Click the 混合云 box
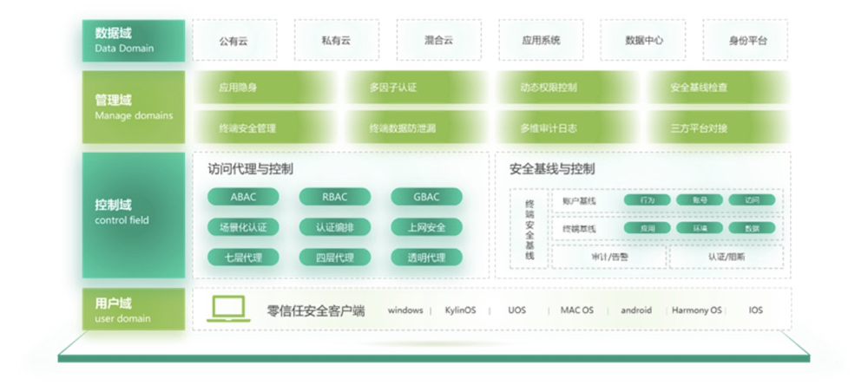The height and width of the screenshot is (392, 868). (x=439, y=41)
